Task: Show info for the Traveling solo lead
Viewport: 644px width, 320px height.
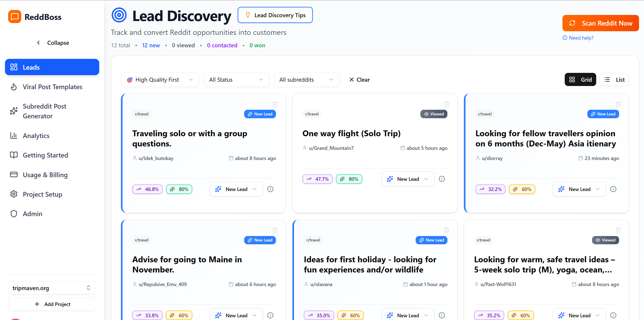Action: [x=270, y=189]
